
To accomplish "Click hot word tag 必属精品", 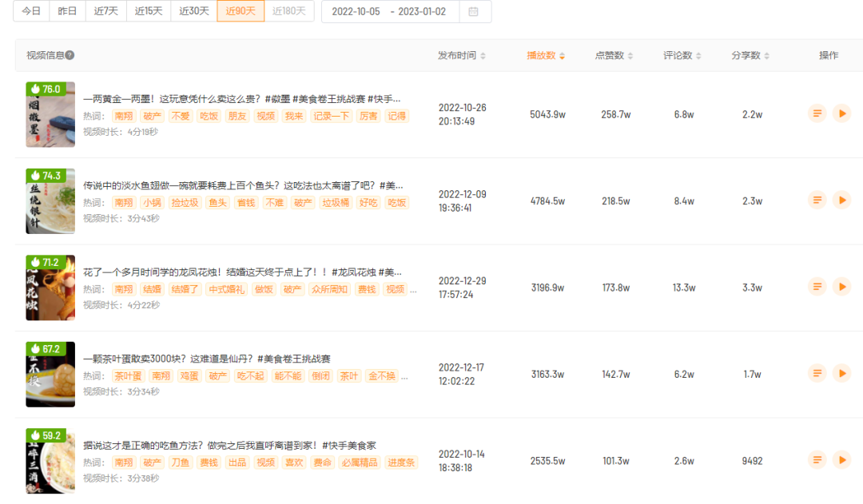I will pyautogui.click(x=360, y=462).
